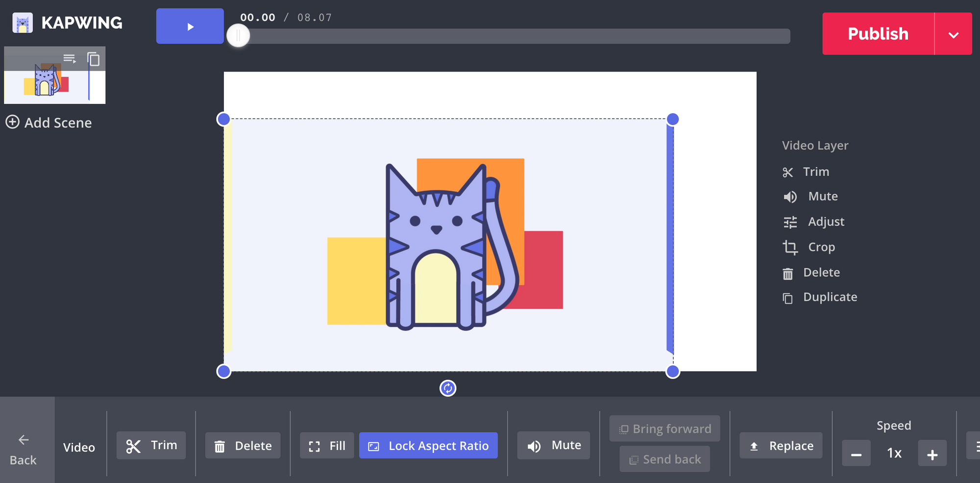Select Adjust in the Video Layer panel
The height and width of the screenshot is (483, 980).
point(826,222)
